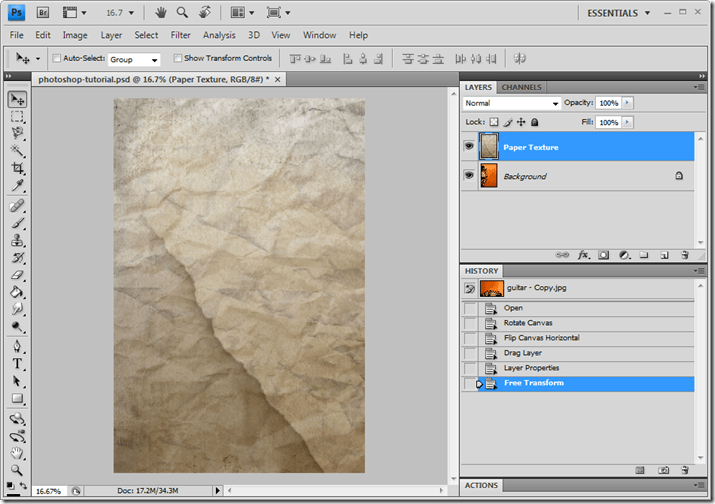Select the Pen tool

(x=17, y=347)
